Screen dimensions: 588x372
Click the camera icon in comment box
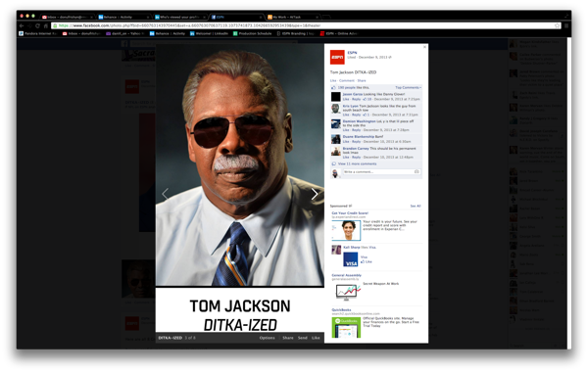point(416,171)
